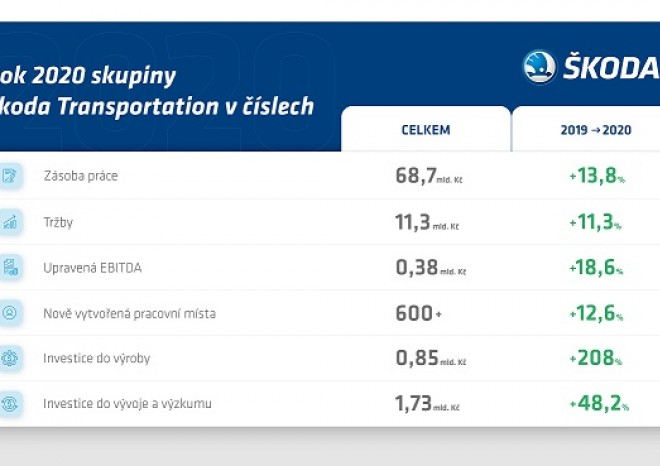
Task: Click the +208% growth figure
Action: [x=596, y=359]
